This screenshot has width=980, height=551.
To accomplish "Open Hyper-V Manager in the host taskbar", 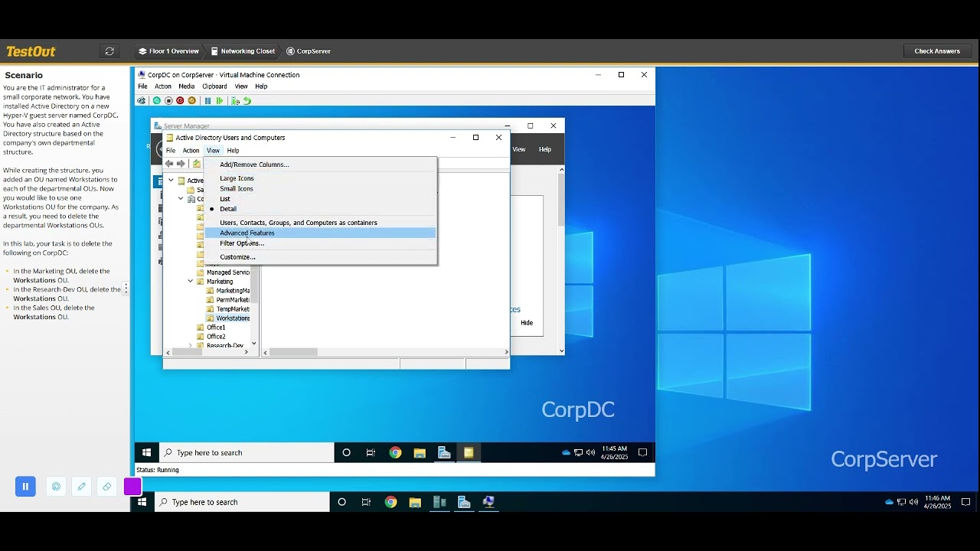I will pos(439,502).
